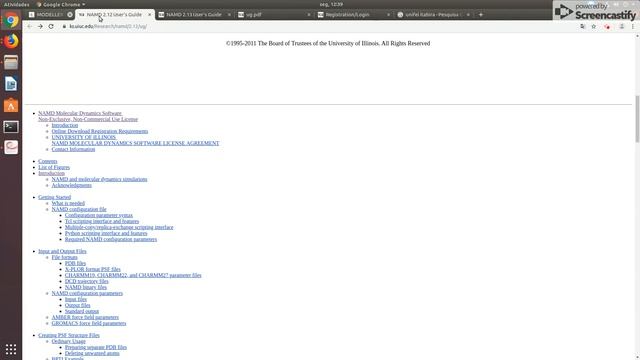Viewport: 640px width, 360px height.
Task: Open NAMD and molecular dynamics simulations link
Action: [x=99, y=179]
